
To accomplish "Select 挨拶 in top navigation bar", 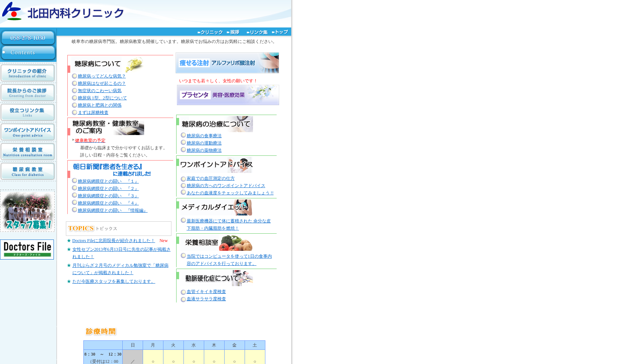I will (233, 32).
